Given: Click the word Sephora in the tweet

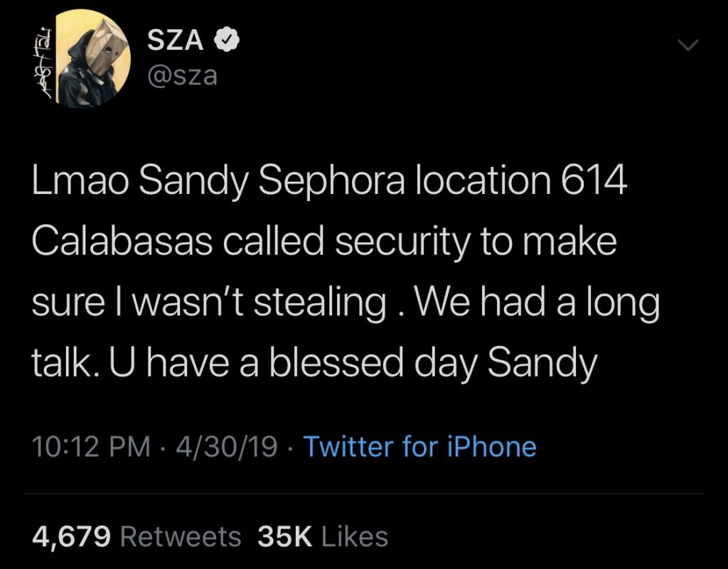Looking at the screenshot, I should (x=331, y=183).
